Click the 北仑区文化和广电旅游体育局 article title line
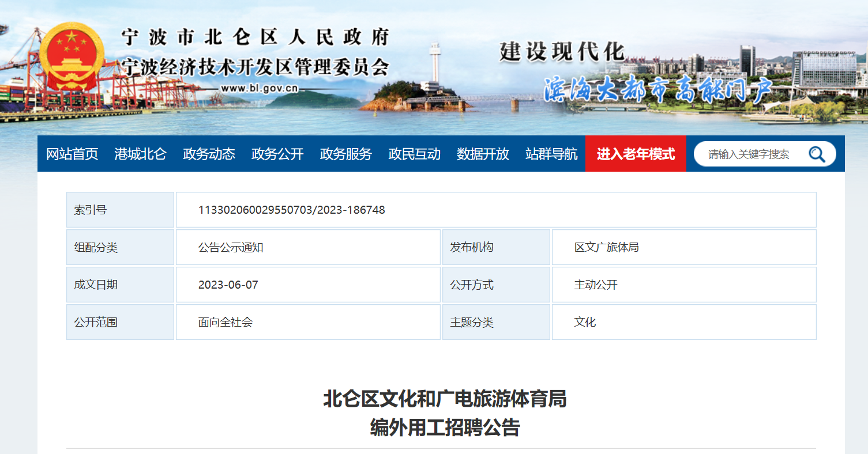Viewport: 868px width, 454px height. [445, 399]
